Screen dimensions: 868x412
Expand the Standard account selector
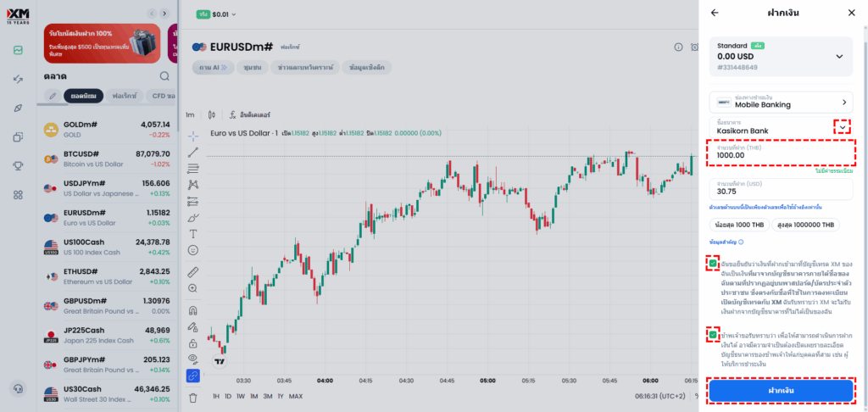(839, 56)
